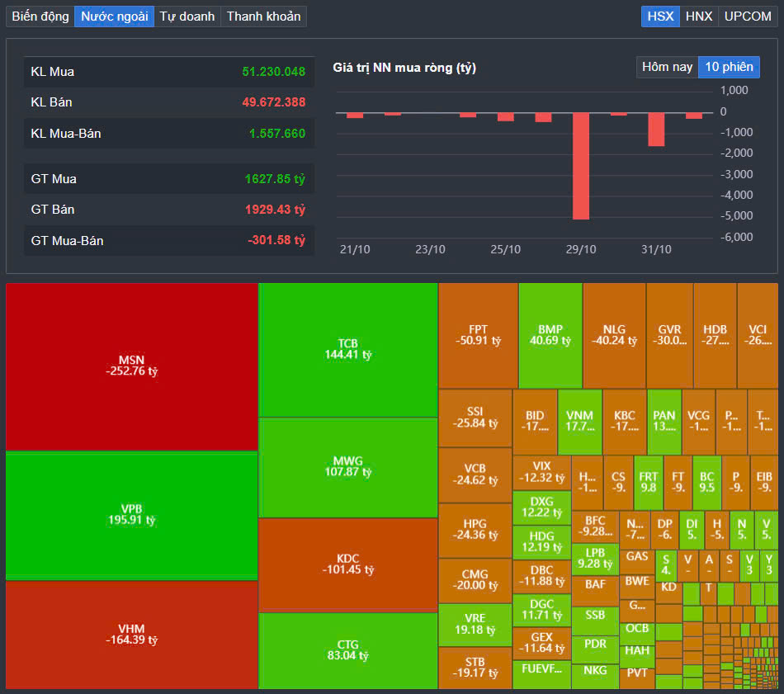Click the STB -19.17 tỷ tile

[x=475, y=668]
